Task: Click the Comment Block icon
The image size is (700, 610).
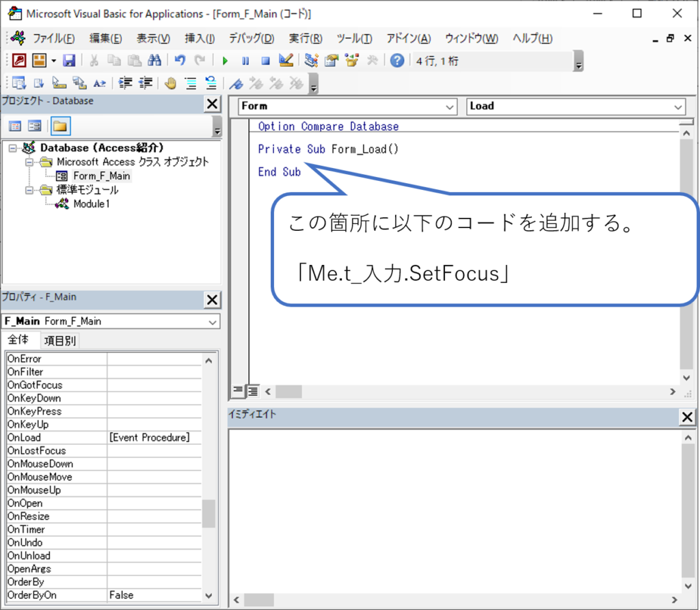Action: (191, 83)
